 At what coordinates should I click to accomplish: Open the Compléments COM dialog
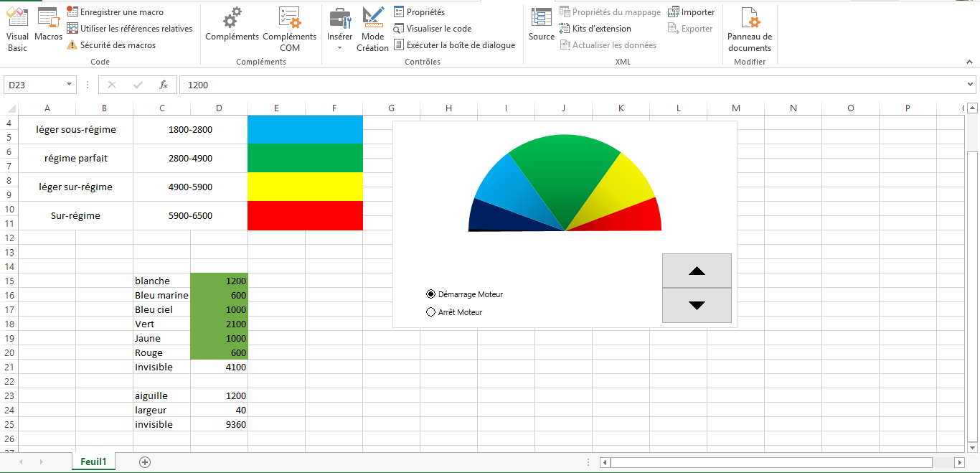point(290,29)
